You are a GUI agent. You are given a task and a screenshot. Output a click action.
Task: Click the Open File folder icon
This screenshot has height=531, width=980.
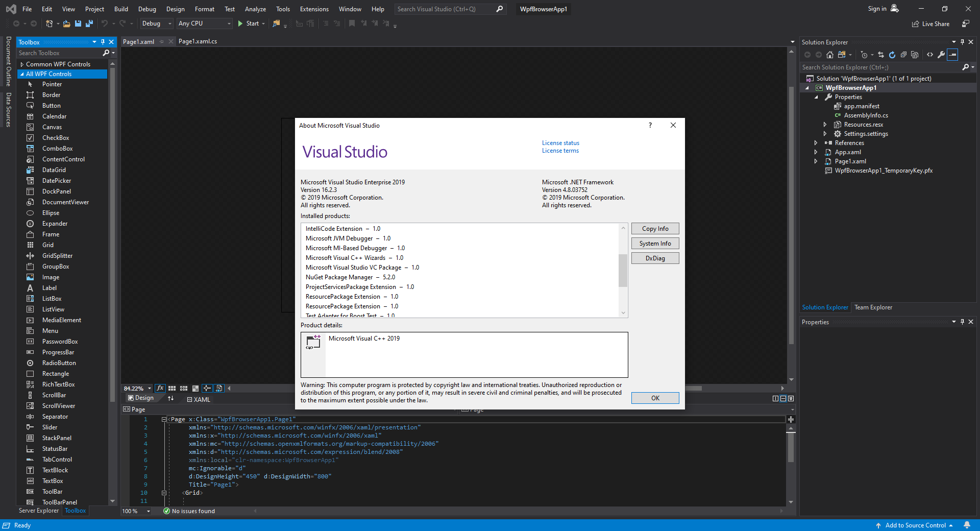(x=66, y=23)
